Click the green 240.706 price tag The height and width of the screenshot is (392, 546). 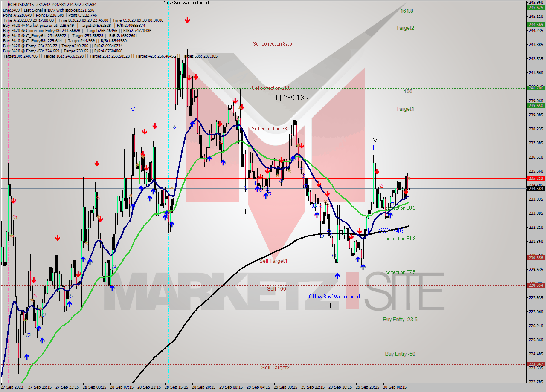point(536,88)
